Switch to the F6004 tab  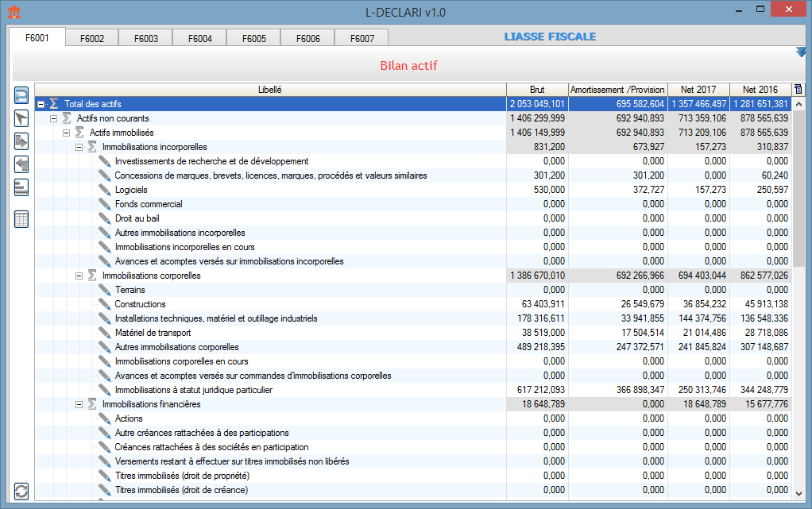click(200, 38)
